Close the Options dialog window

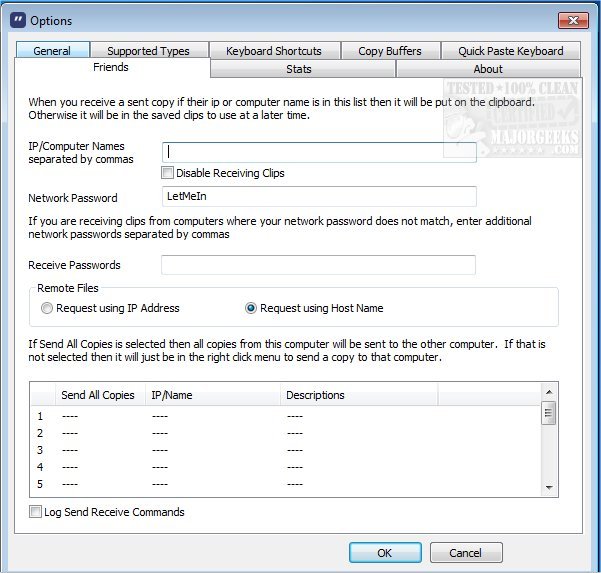[573, 20]
